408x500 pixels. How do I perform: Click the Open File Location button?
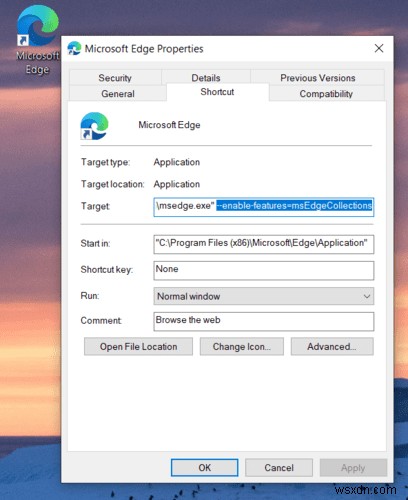tap(138, 347)
